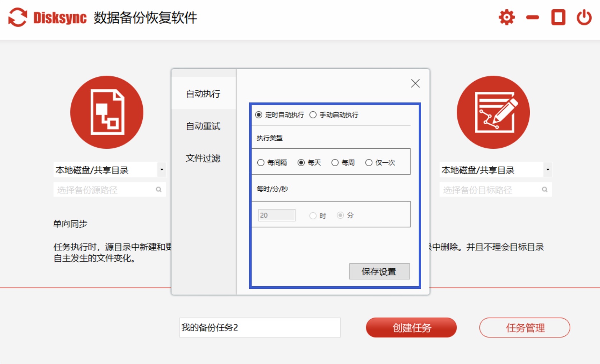
Task: Click the 保存设置 button
Action: tap(379, 272)
